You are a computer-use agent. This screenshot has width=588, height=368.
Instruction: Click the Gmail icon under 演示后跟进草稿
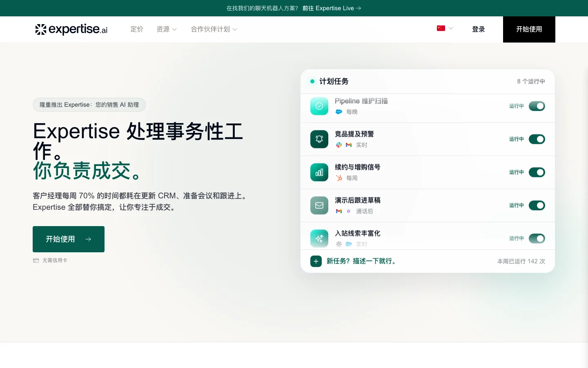tap(339, 211)
